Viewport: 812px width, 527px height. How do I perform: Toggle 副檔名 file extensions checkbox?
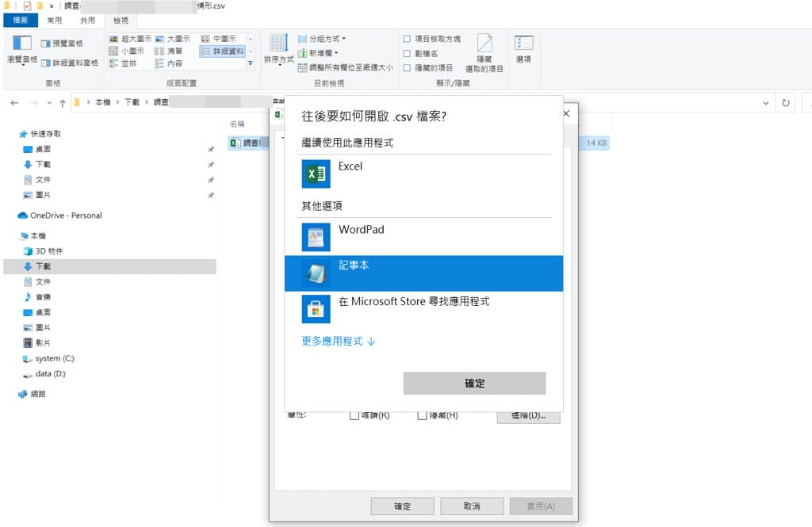pyautogui.click(x=407, y=53)
